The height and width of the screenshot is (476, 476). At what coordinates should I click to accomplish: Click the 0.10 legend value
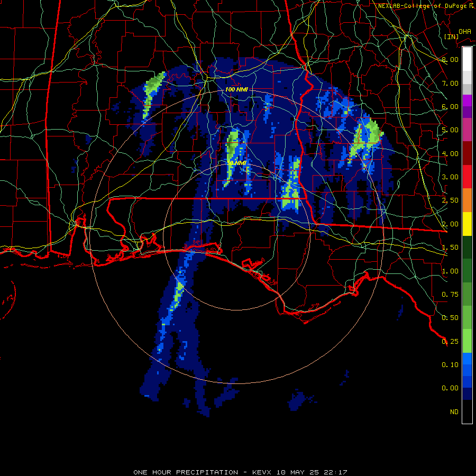(x=450, y=364)
